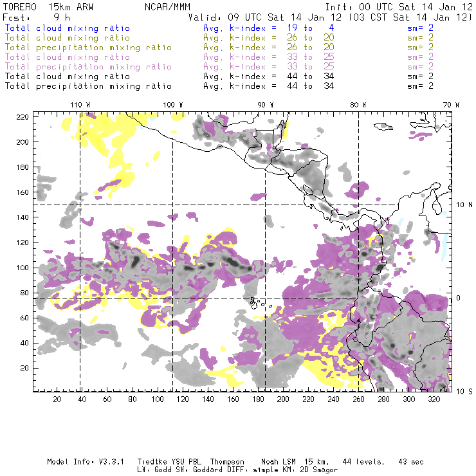Click the '80 W' longitude label

click(x=358, y=105)
